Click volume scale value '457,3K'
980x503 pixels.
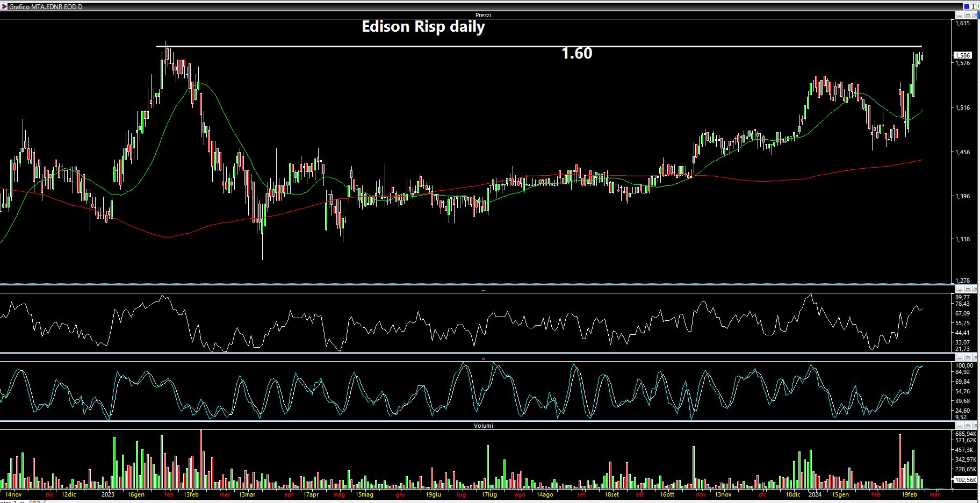(964, 450)
